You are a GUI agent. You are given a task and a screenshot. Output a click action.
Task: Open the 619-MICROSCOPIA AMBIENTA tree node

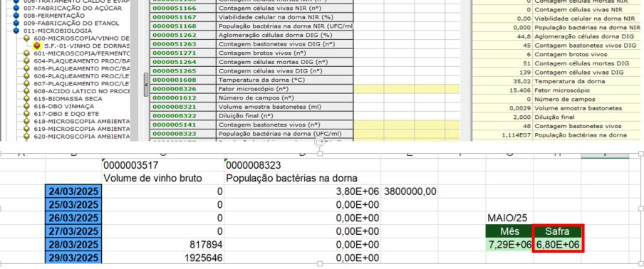(x=82, y=129)
